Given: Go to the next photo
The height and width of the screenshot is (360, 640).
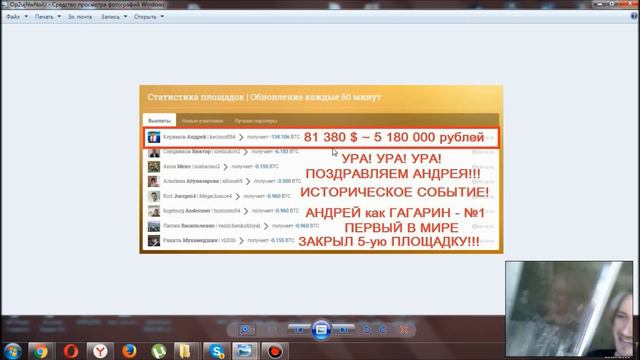Looking at the screenshot, I should (344, 329).
